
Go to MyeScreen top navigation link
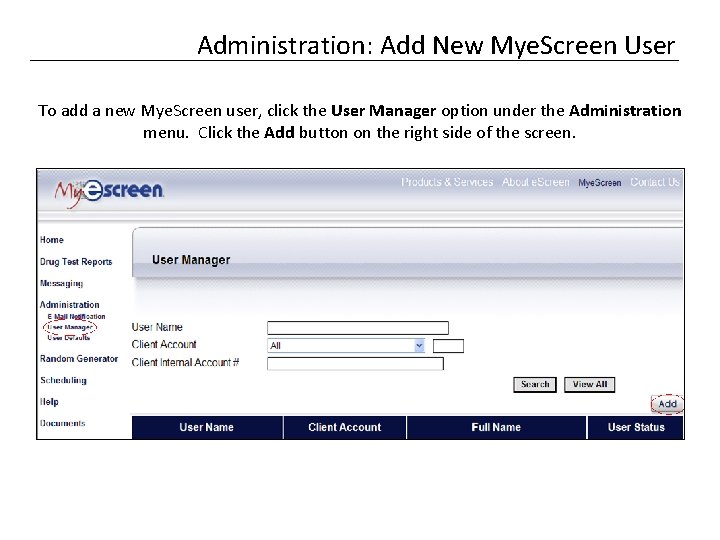[x=599, y=183]
